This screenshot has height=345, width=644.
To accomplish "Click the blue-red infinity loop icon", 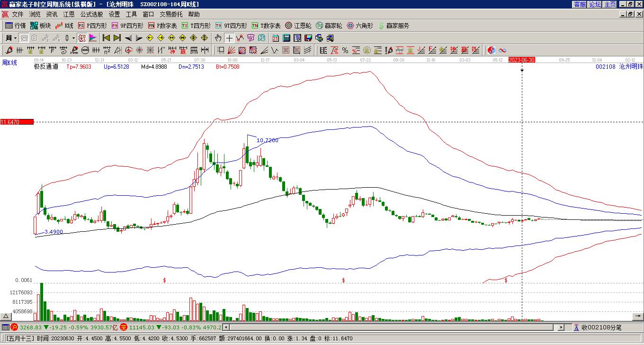I will [x=502, y=50].
